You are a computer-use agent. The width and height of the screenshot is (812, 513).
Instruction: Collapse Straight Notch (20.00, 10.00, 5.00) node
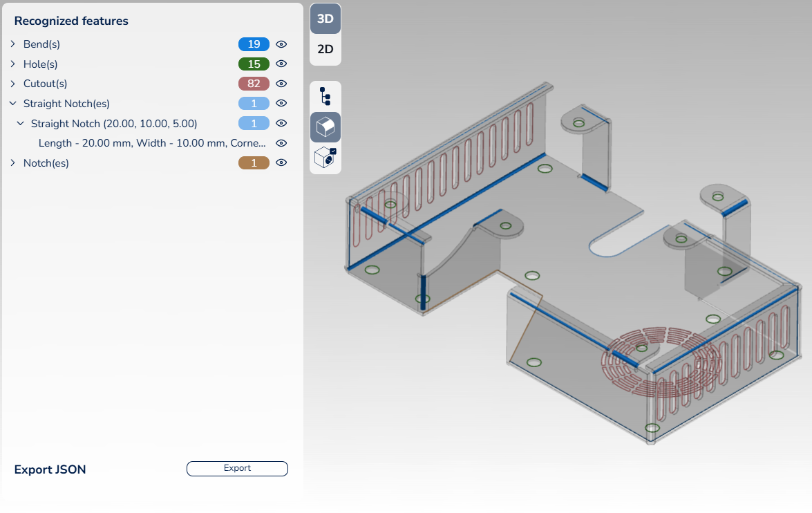20,124
